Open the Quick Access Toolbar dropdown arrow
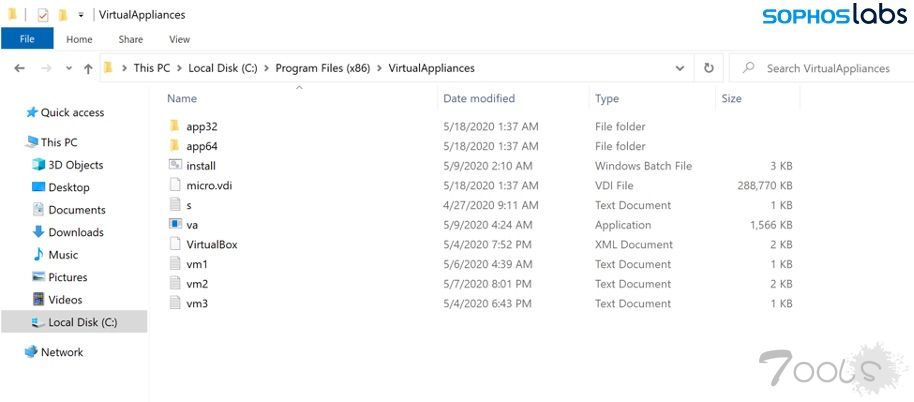914x402 pixels. coord(81,15)
